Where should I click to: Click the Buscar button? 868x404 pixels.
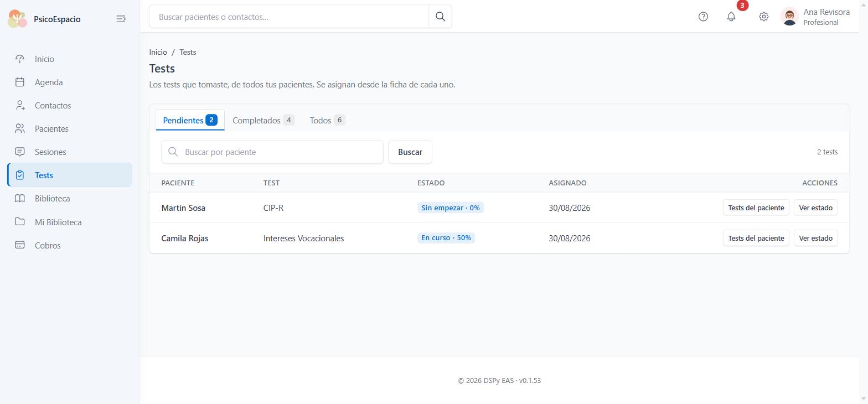click(410, 152)
